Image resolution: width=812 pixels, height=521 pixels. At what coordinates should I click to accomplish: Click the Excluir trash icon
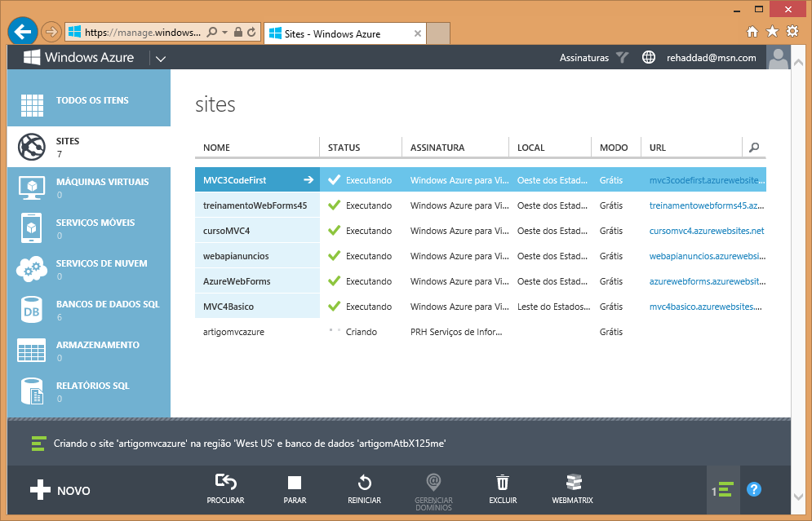click(503, 482)
